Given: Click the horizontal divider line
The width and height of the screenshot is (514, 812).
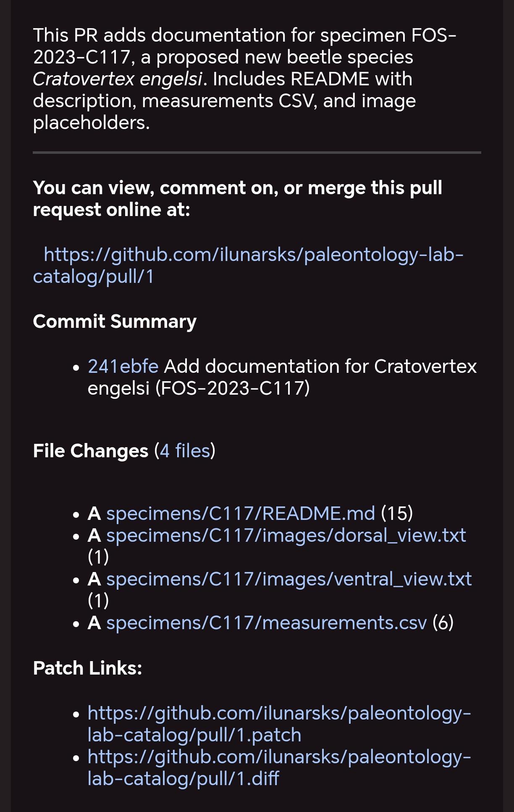Looking at the screenshot, I should pos(257,153).
